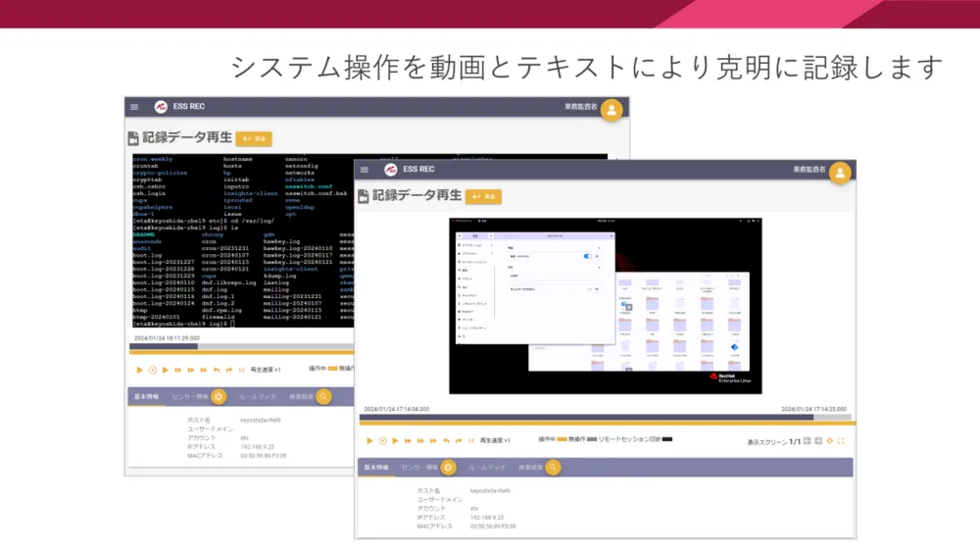Click playback timeline bar in back window
The height and width of the screenshot is (553, 980).
[x=241, y=346]
